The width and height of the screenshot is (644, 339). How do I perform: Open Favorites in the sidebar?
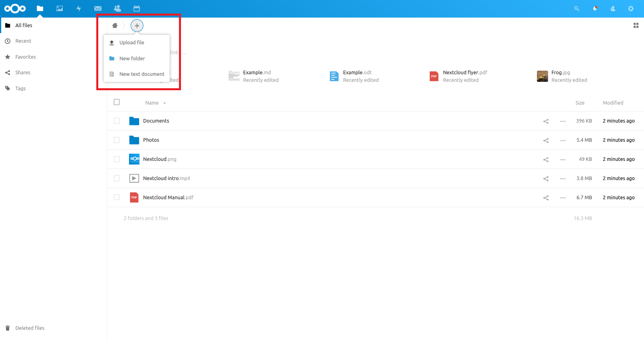[54, 57]
